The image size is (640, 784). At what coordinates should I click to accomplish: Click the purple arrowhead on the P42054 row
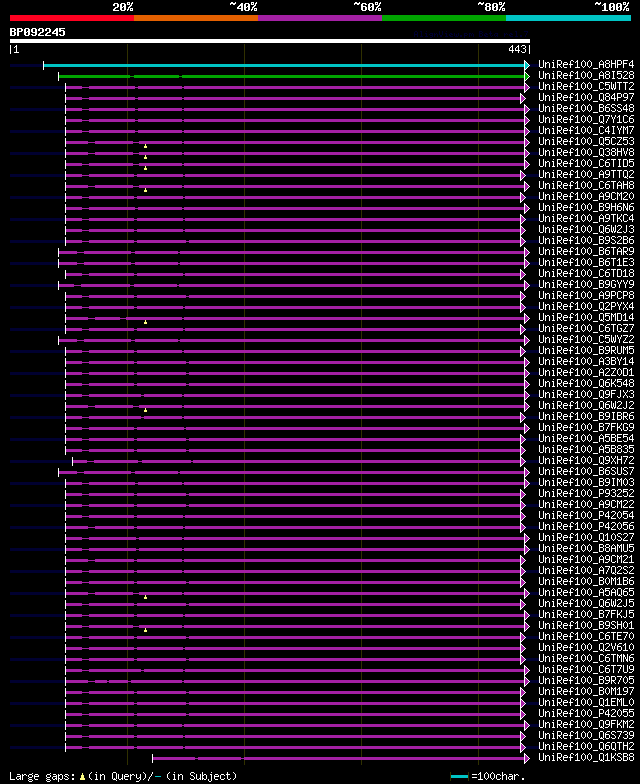(x=523, y=516)
